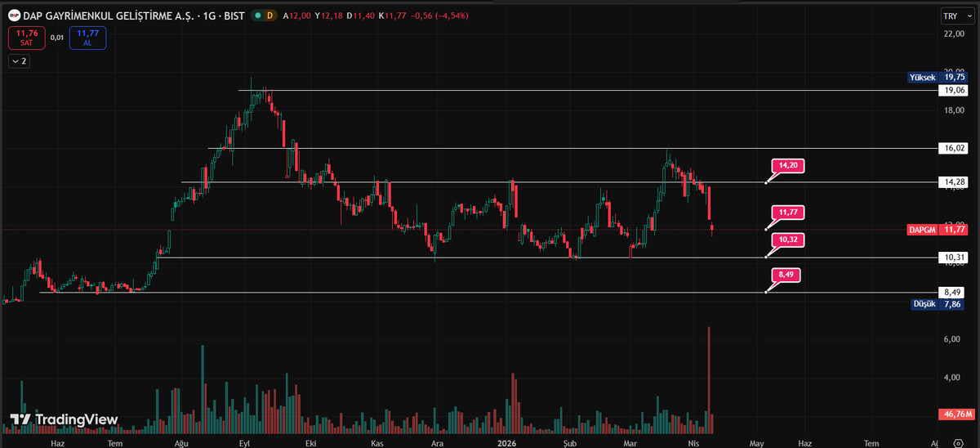
Task: Click the orange D data-mode badge
Action: 270,16
